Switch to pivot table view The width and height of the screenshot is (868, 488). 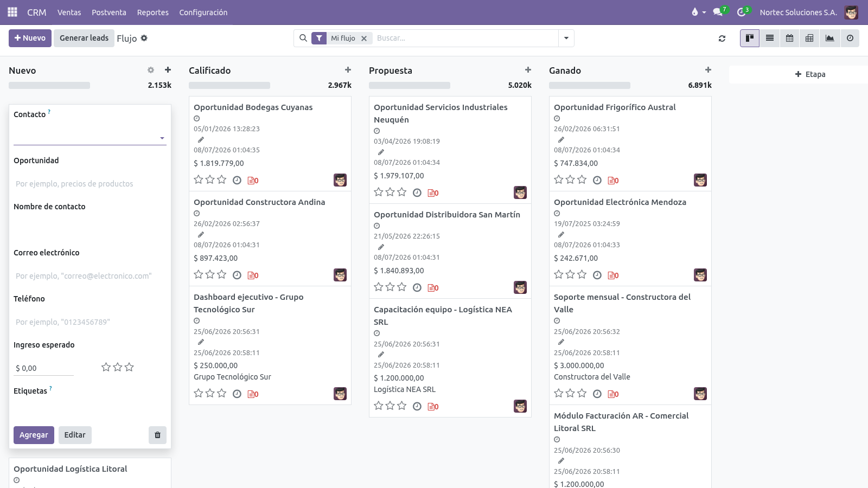(810, 38)
